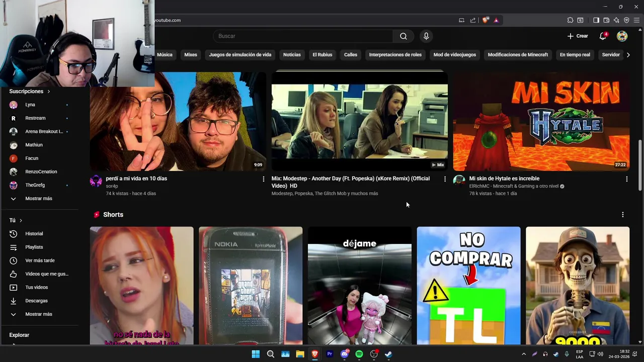Show hidden tray icons chevron

coord(524,354)
